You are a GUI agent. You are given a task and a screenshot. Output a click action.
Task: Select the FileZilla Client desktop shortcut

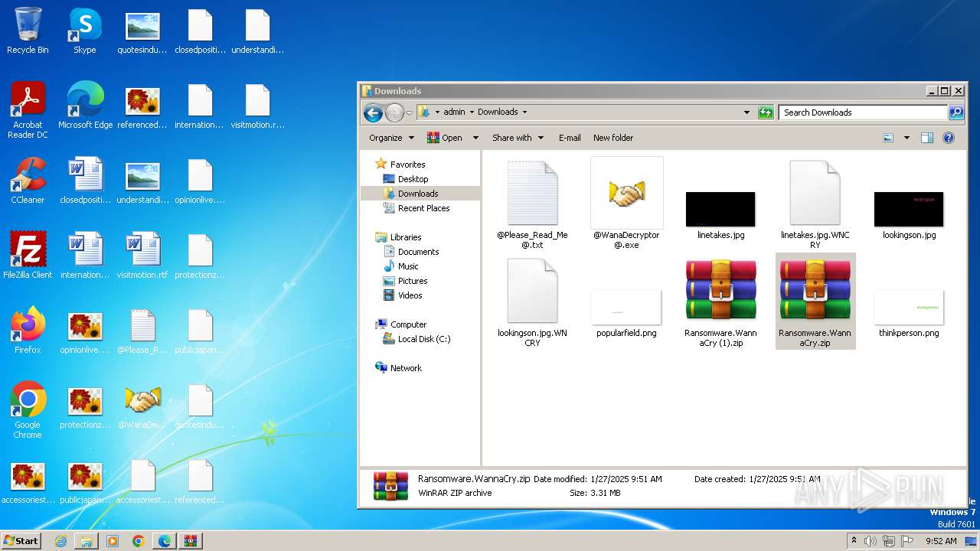click(x=28, y=256)
